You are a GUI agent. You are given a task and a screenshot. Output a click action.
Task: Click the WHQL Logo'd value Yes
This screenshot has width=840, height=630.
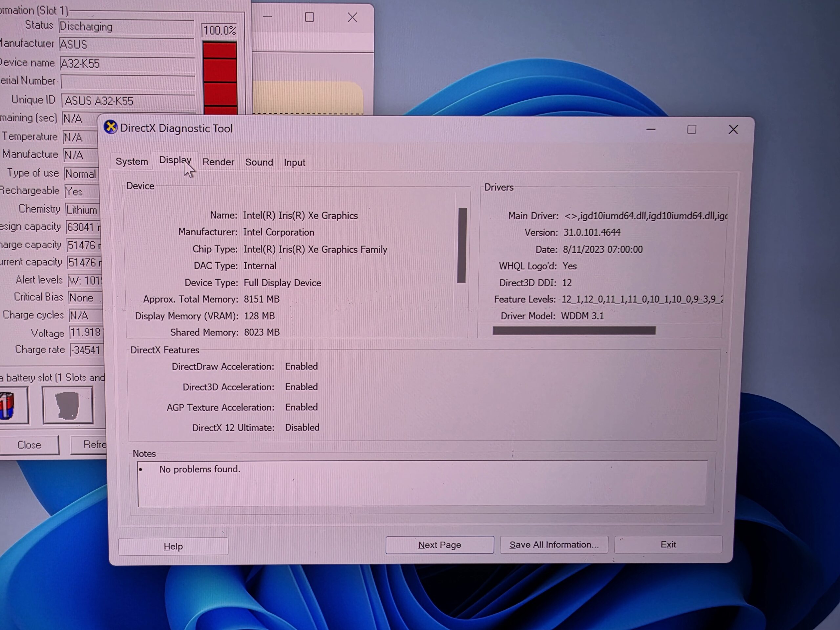tap(570, 266)
